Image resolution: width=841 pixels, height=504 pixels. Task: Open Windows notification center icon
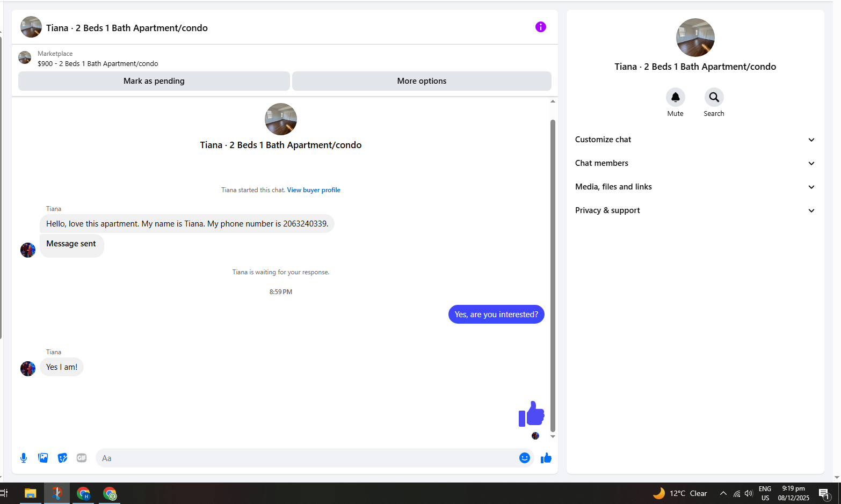click(824, 493)
